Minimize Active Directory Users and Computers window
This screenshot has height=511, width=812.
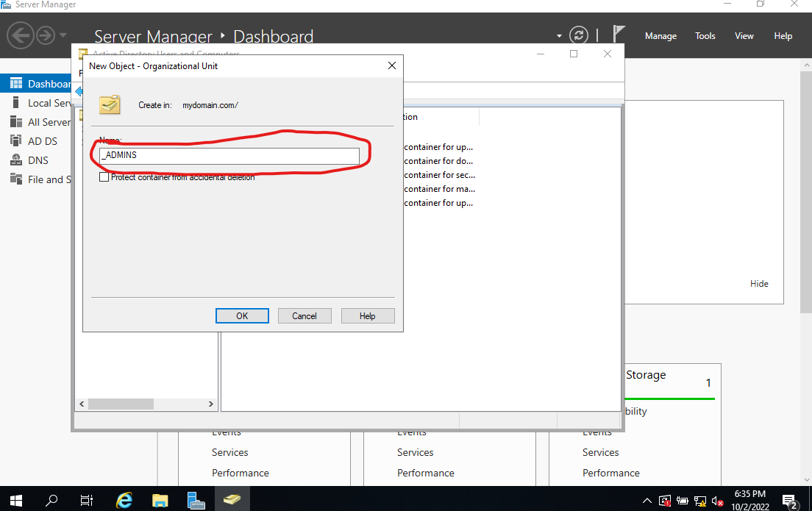point(541,54)
